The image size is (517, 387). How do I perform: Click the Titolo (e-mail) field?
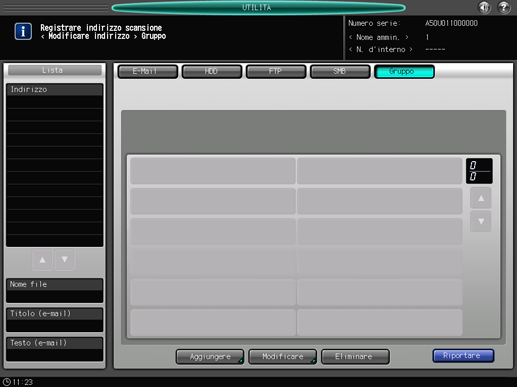55,320
